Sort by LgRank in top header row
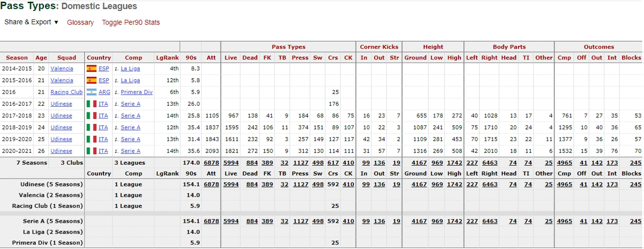 pos(168,58)
